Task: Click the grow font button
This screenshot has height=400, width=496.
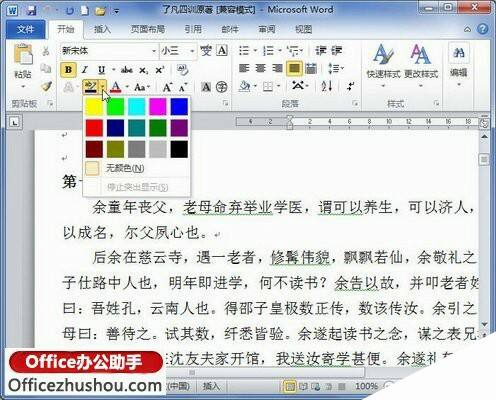Action: pyautogui.click(x=167, y=87)
